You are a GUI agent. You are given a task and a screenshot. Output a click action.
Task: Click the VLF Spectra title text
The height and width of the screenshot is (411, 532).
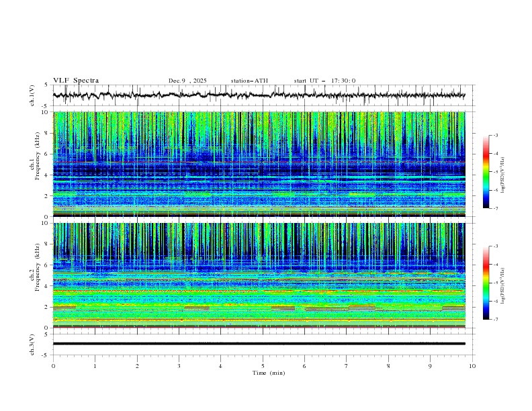coord(75,81)
